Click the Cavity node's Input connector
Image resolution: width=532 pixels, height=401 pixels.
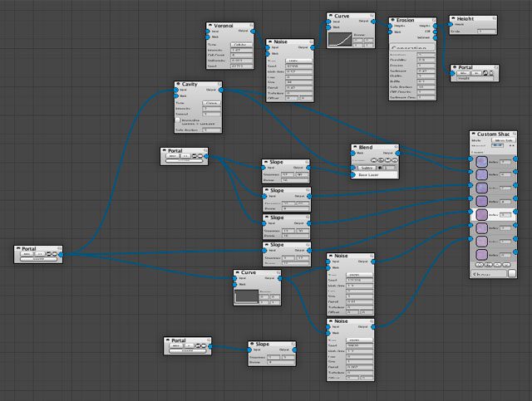(176, 90)
